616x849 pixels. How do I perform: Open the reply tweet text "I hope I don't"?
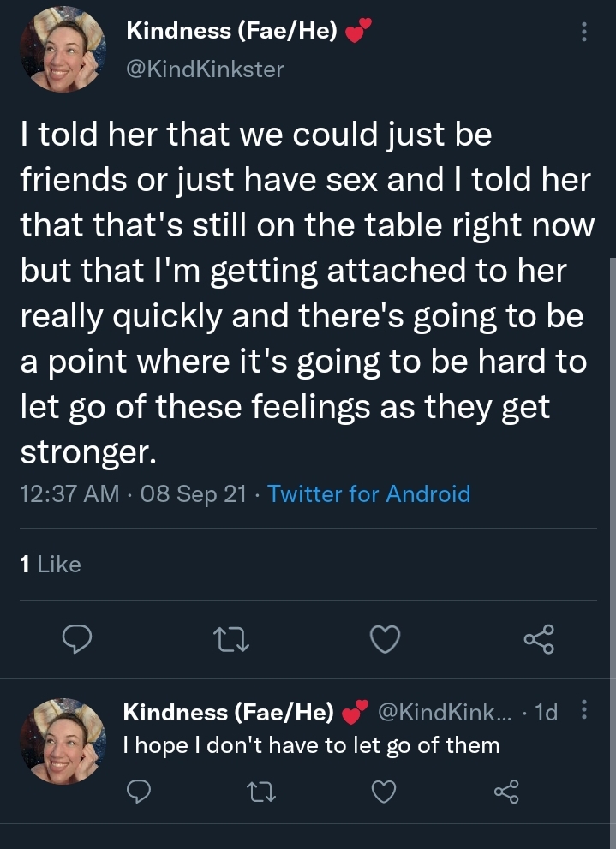pos(311,745)
